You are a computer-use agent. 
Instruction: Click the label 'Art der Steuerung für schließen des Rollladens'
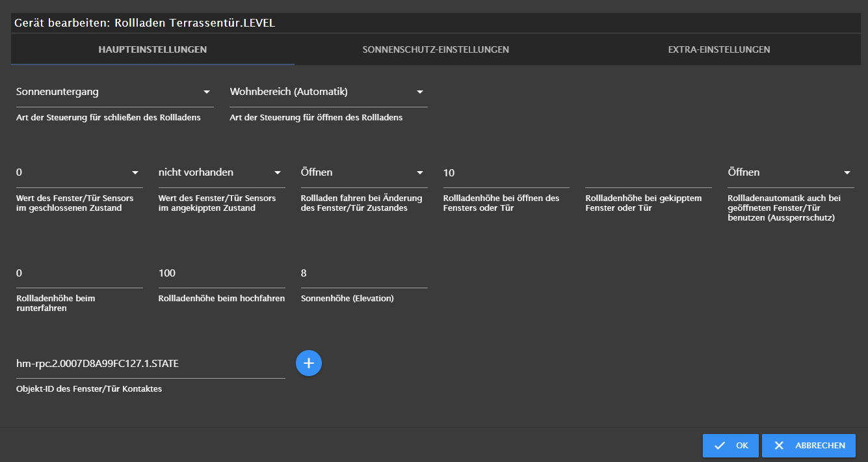click(x=109, y=118)
